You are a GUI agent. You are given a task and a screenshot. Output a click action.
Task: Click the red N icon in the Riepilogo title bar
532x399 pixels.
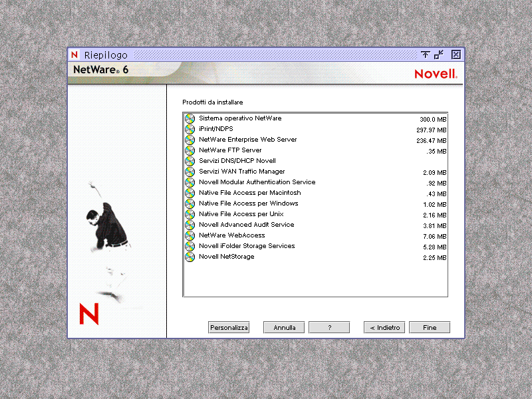[x=74, y=55]
